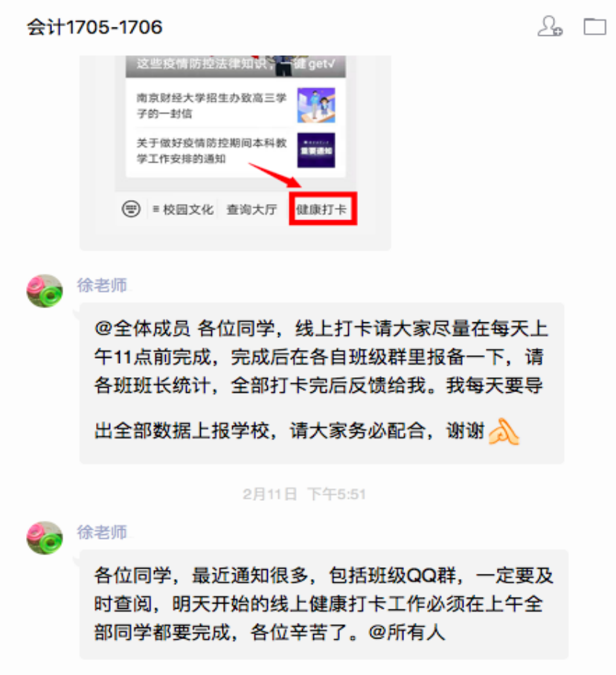The height and width of the screenshot is (675, 616).
Task: Click the 徐老师 name above the @全体成员 message
Action: point(102,286)
